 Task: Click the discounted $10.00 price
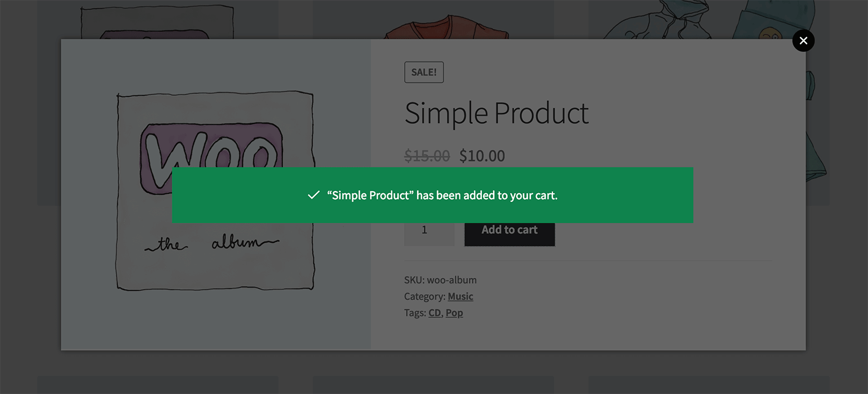click(482, 156)
